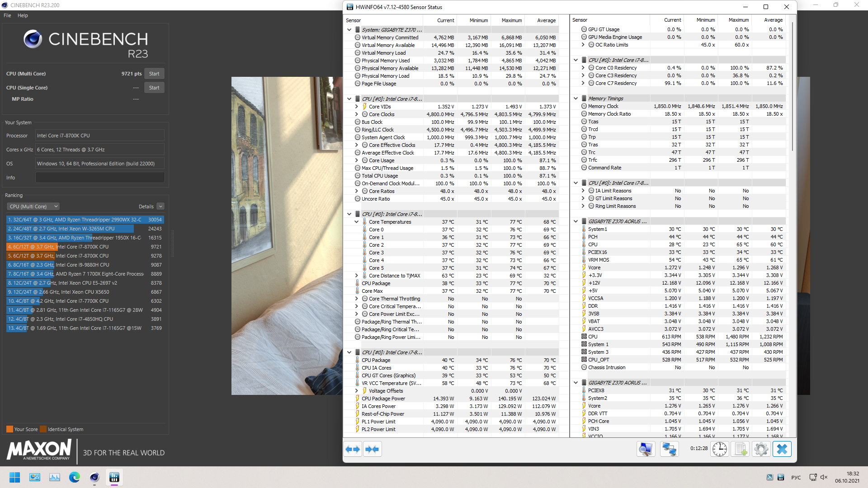Viewport: 868px width, 488px height.
Task: Close sensors with blue X icon
Action: pos(782,449)
